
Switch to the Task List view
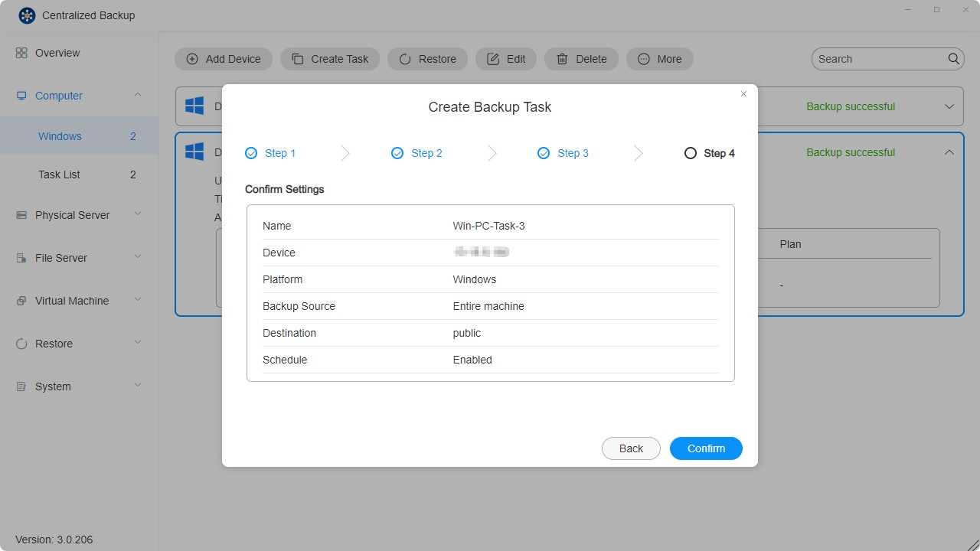click(59, 174)
